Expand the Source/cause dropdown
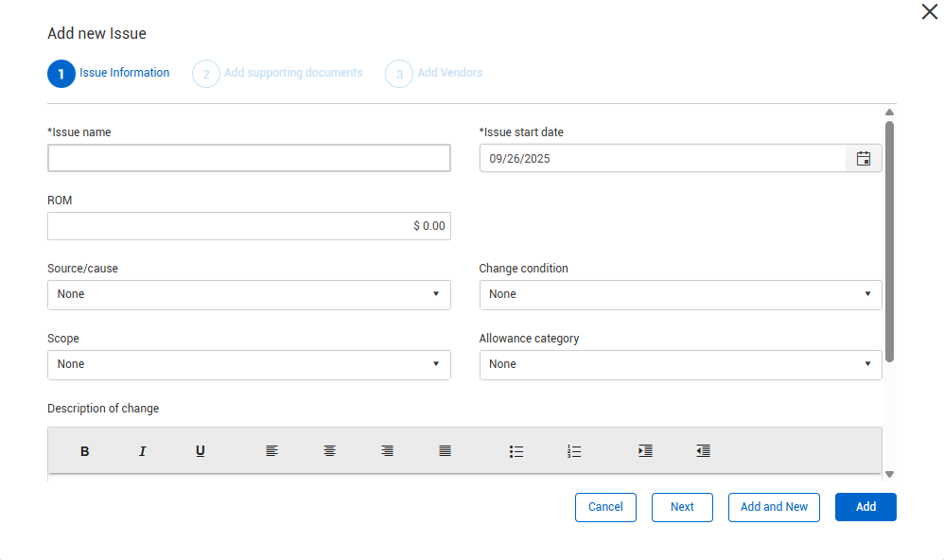The image size is (944, 560). click(249, 294)
